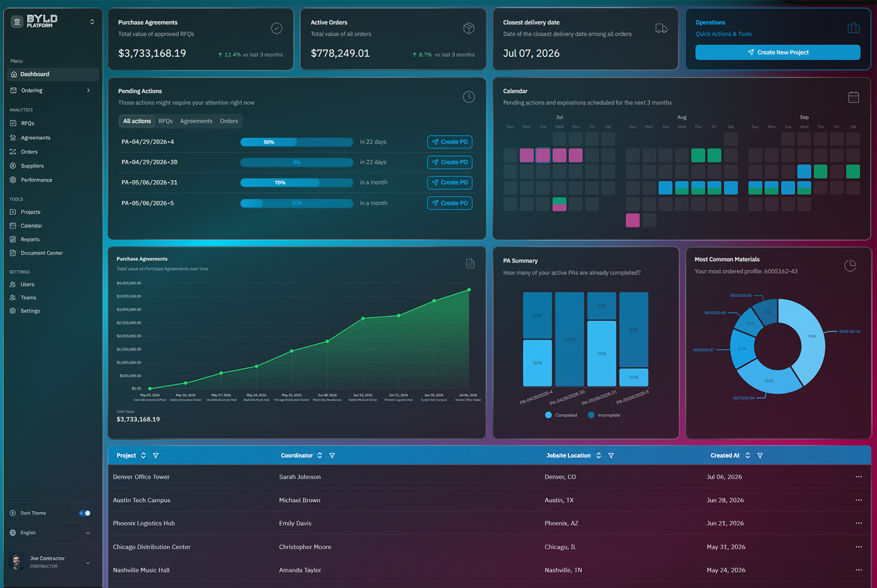Image resolution: width=877 pixels, height=588 pixels.
Task: Click the Quick Actions & Tools link
Action: tap(724, 34)
